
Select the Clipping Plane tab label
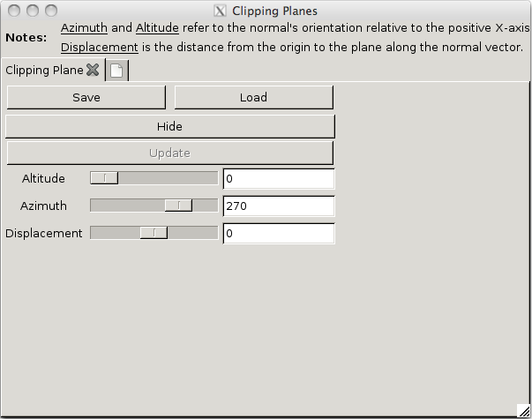(x=44, y=70)
